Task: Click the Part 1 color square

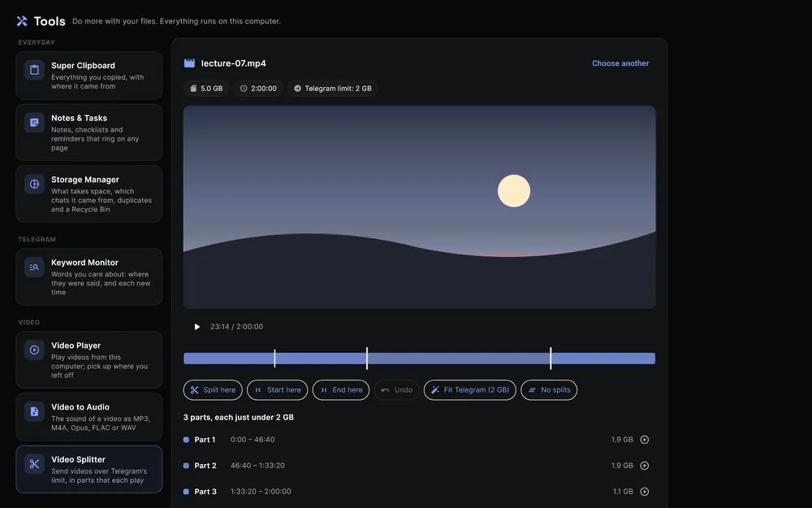Action: point(186,440)
